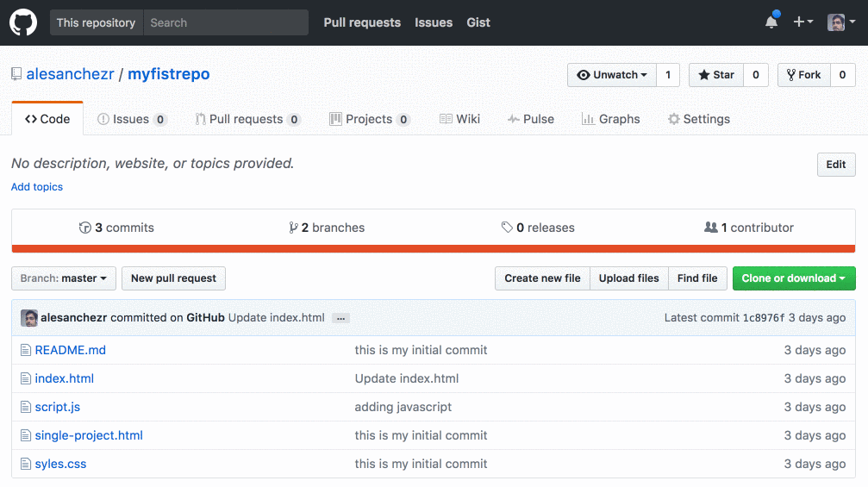View the 2 branches
The height and width of the screenshot is (487, 868).
click(327, 228)
